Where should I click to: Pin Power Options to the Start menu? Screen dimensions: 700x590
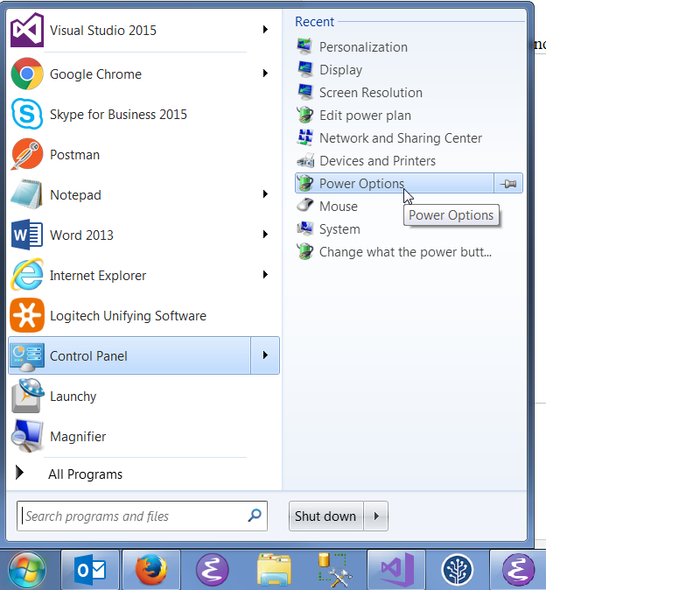click(x=507, y=184)
